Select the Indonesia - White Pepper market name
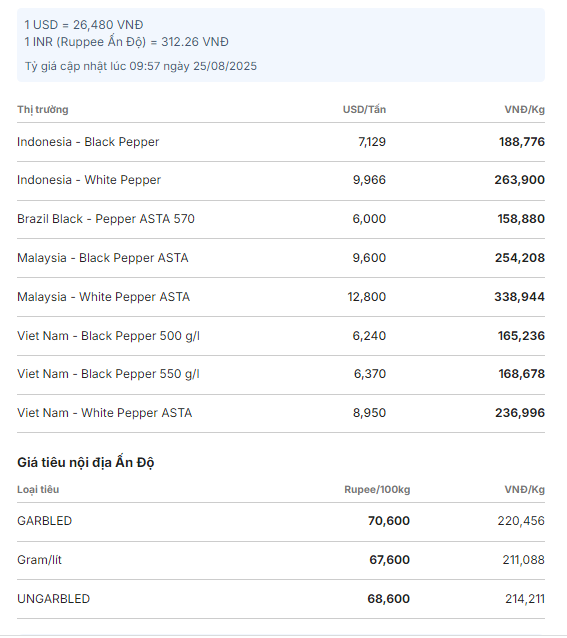 [x=89, y=180]
